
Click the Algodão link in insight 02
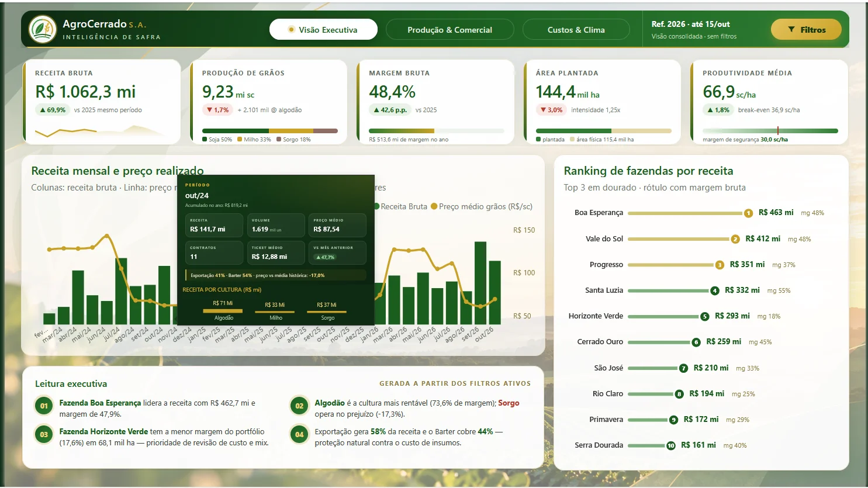click(x=330, y=403)
